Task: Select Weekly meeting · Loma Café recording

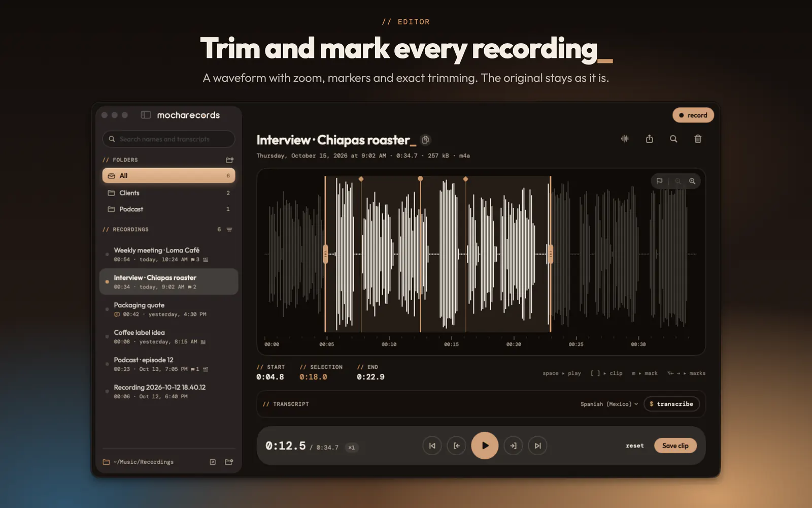Action: pos(168,255)
